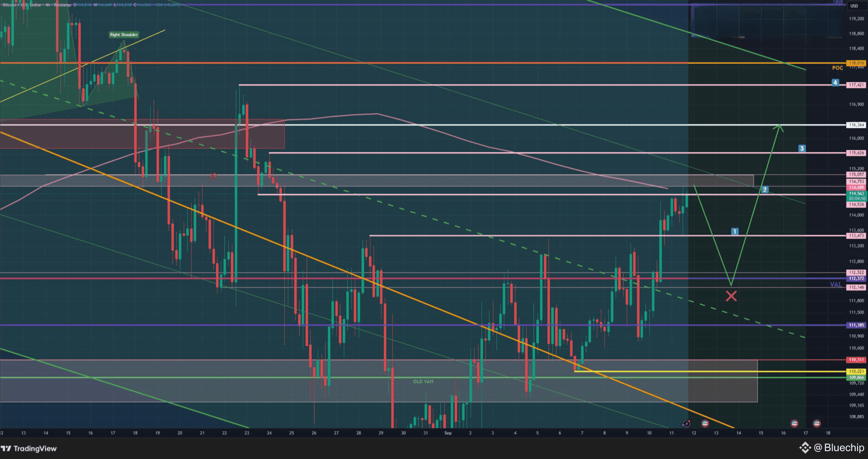The height and width of the screenshot is (459, 868).
Task: Click the 114,536 price label
Action: [856, 205]
